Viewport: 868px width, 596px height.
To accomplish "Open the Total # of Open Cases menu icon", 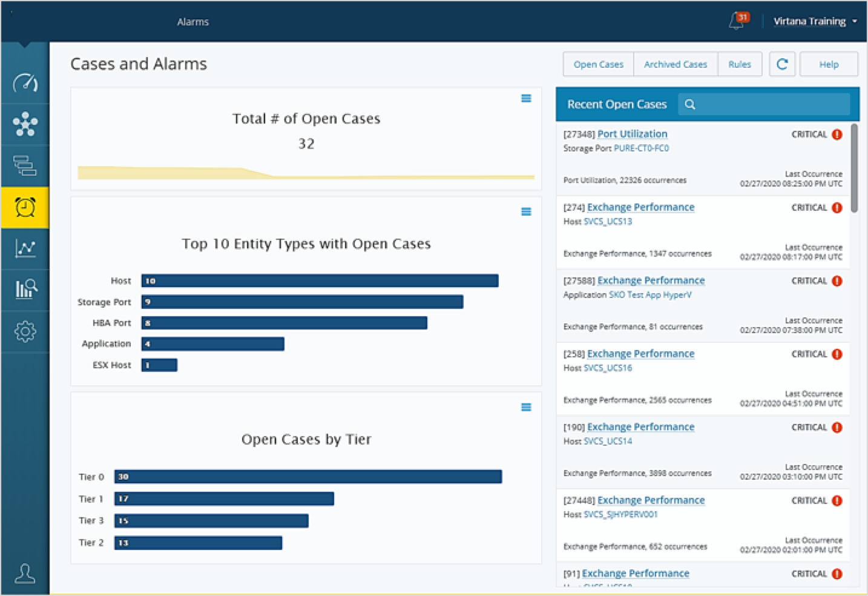I will [x=526, y=98].
